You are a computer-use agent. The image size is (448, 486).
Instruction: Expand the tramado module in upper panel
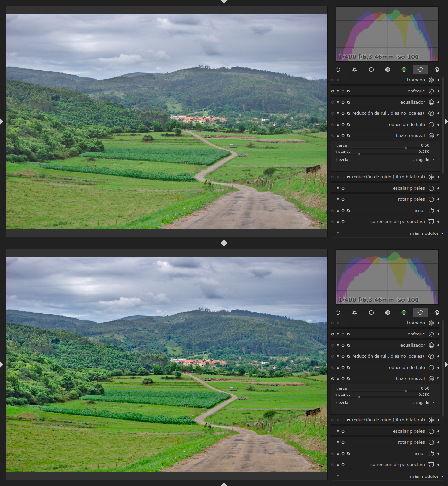click(438, 80)
